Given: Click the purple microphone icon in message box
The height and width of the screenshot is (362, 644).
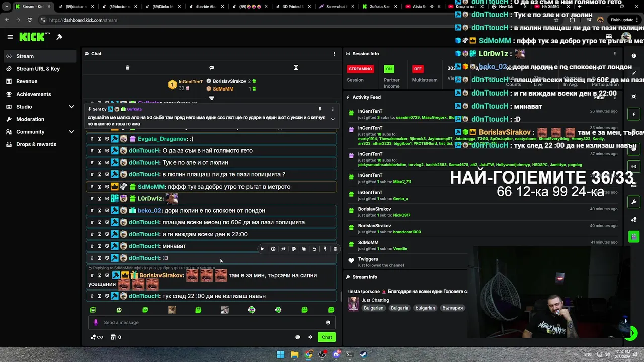Looking at the screenshot, I should [x=96, y=322].
